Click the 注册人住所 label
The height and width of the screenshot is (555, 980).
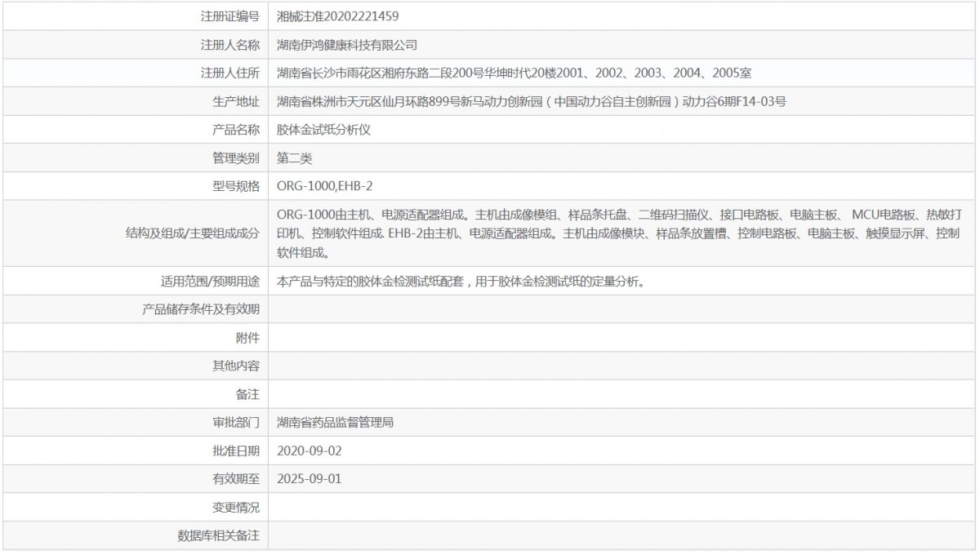tap(230, 73)
